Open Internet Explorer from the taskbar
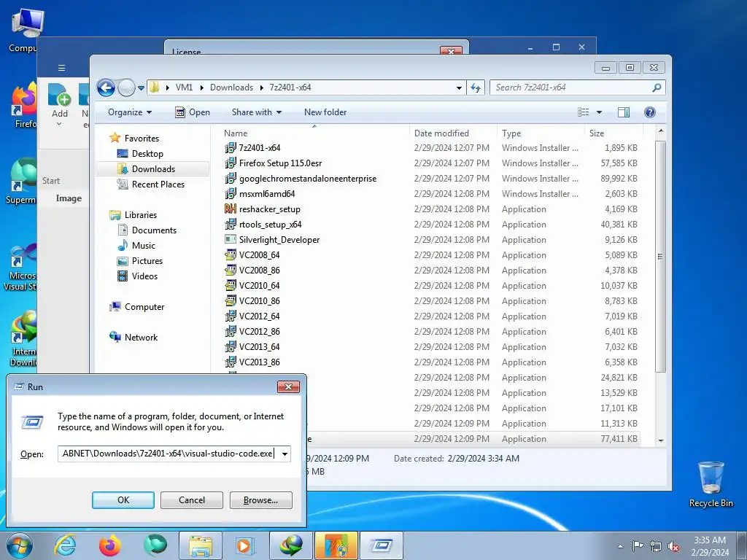The height and width of the screenshot is (560, 747). [x=65, y=545]
